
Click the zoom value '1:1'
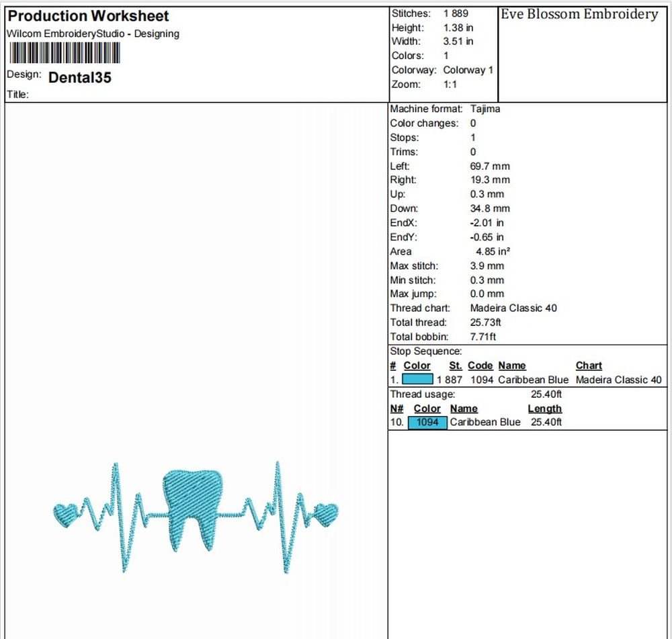click(x=450, y=85)
